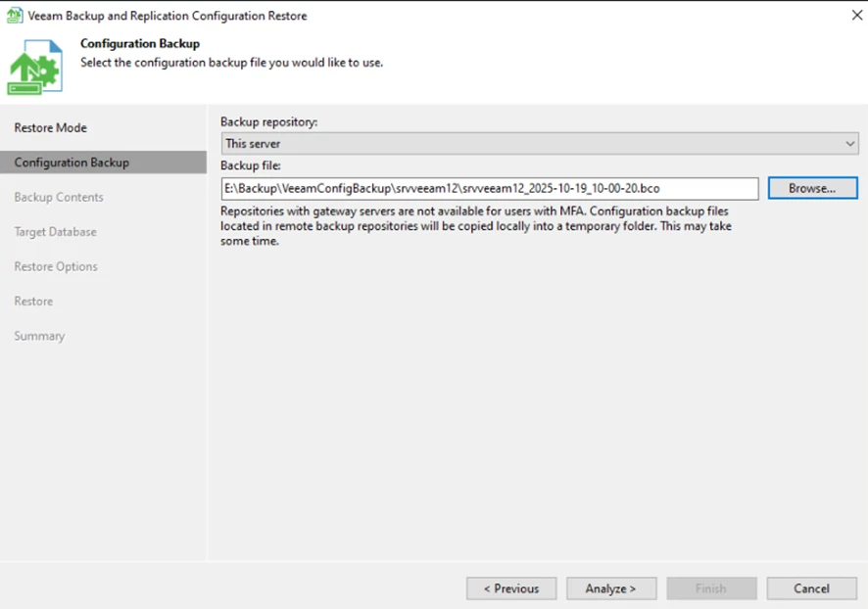Click the Finish button
The image size is (868, 609).
(711, 588)
